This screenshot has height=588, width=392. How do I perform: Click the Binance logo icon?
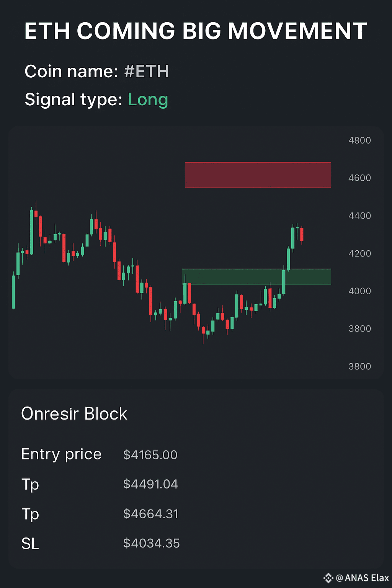(x=328, y=578)
